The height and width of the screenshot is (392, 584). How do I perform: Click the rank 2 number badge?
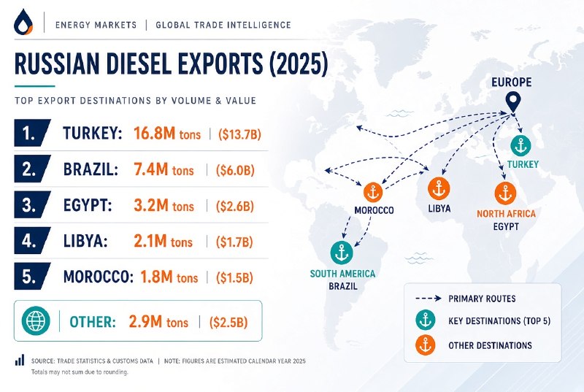pyautogui.click(x=31, y=169)
